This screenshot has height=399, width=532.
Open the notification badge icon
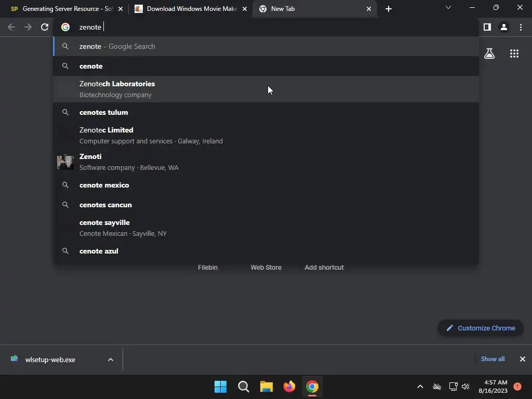tap(517, 387)
